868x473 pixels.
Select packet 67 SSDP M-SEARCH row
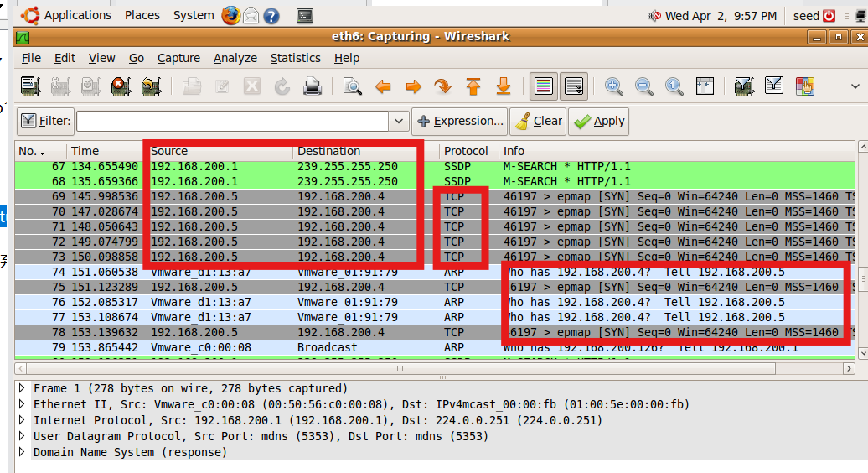point(435,166)
